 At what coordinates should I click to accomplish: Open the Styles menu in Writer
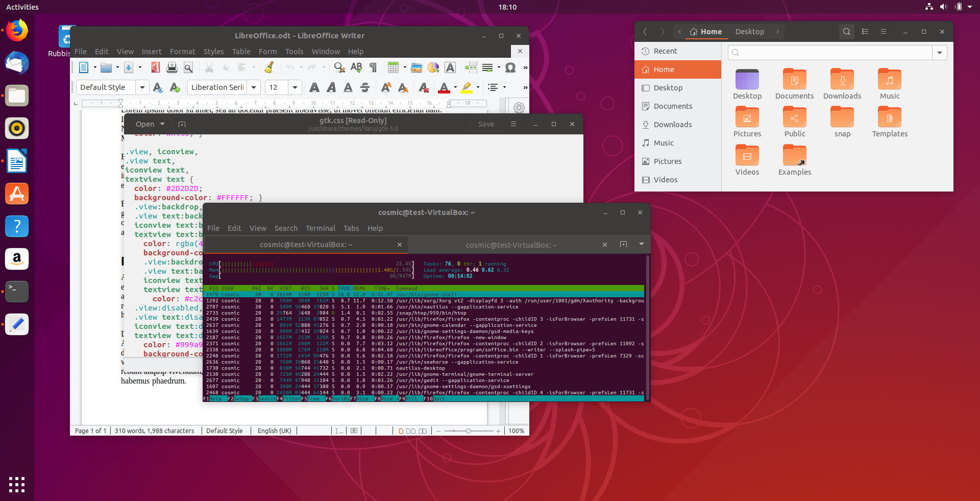[213, 52]
